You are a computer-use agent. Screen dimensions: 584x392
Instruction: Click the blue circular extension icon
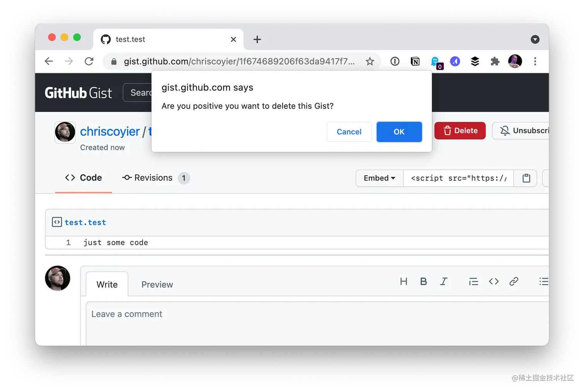(455, 61)
